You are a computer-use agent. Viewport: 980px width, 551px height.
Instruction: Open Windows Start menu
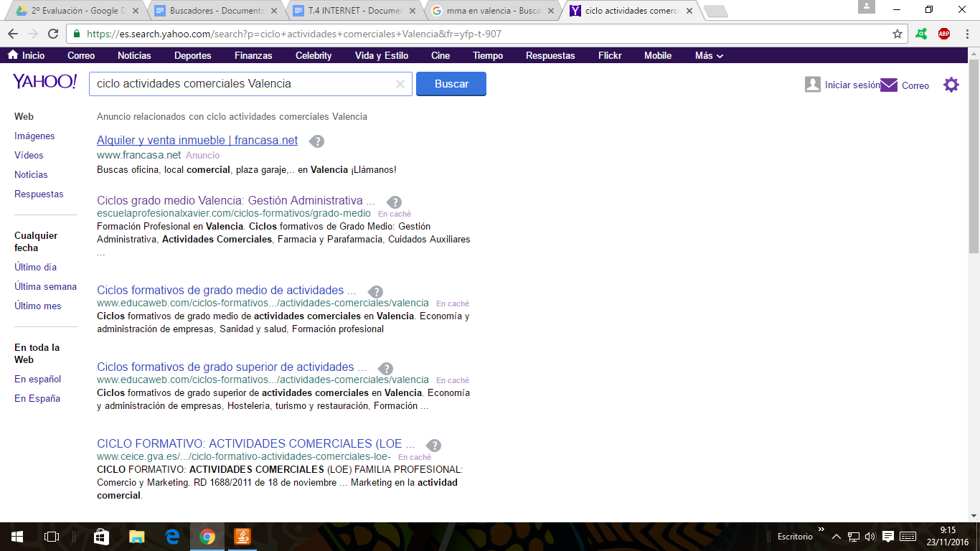pos(17,537)
